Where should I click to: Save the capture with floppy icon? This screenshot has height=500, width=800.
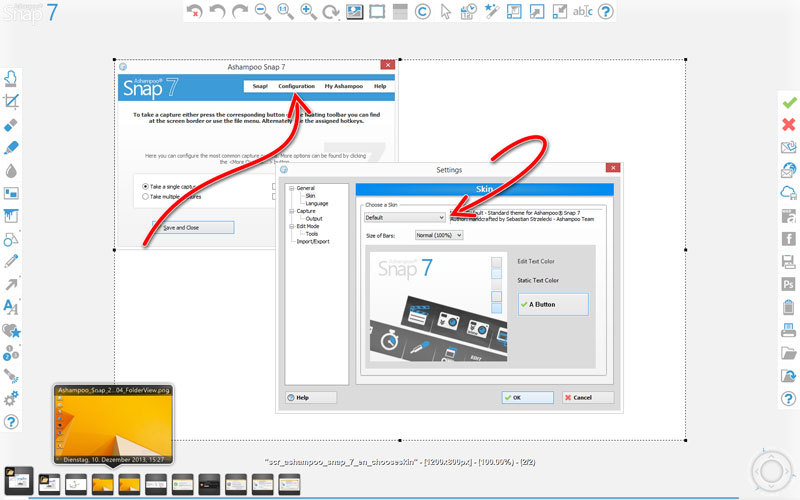coord(789,261)
